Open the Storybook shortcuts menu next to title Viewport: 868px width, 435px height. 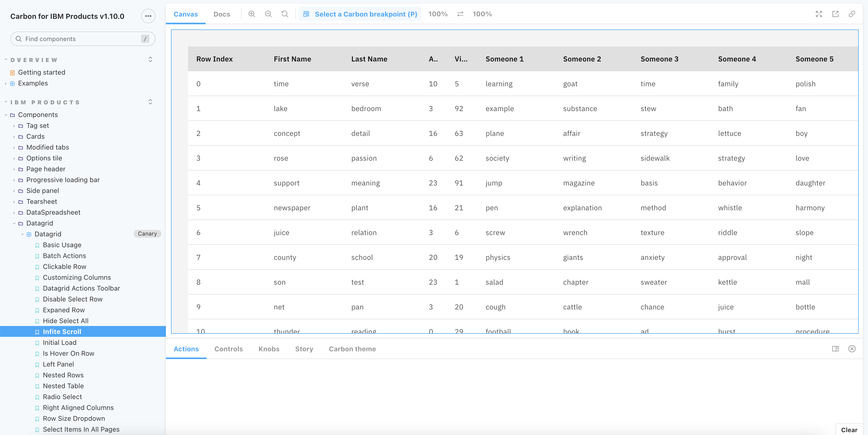tap(148, 16)
